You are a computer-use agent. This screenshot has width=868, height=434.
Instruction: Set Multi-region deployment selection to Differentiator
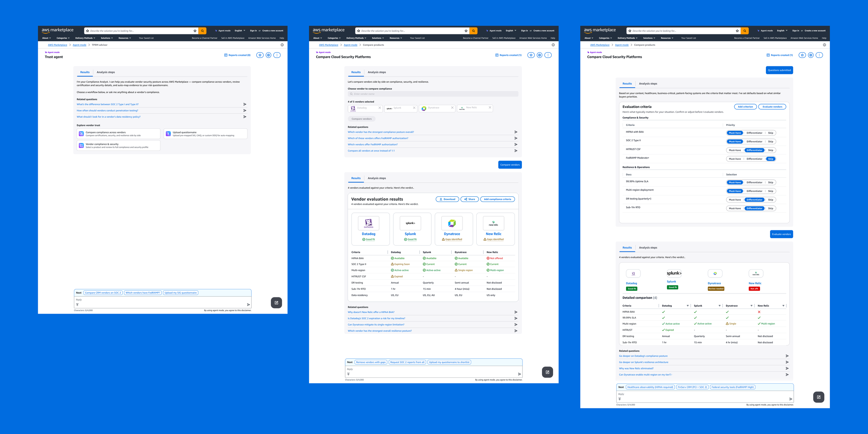[754, 191]
